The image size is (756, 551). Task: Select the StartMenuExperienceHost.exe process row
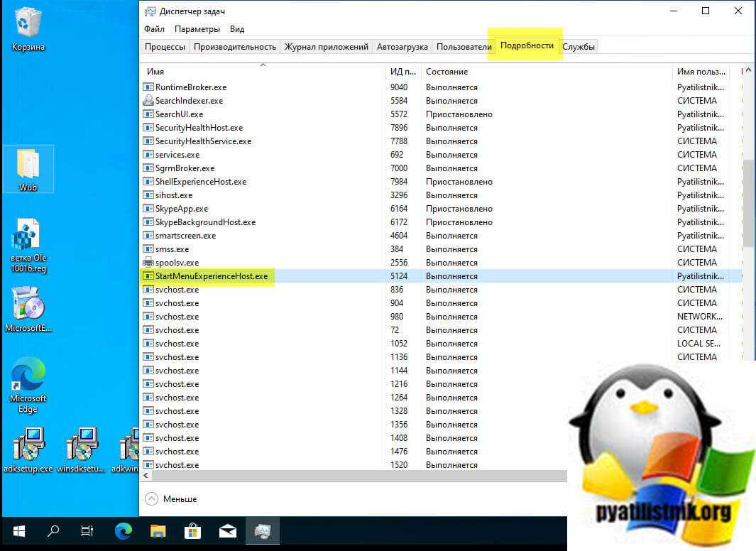point(212,276)
